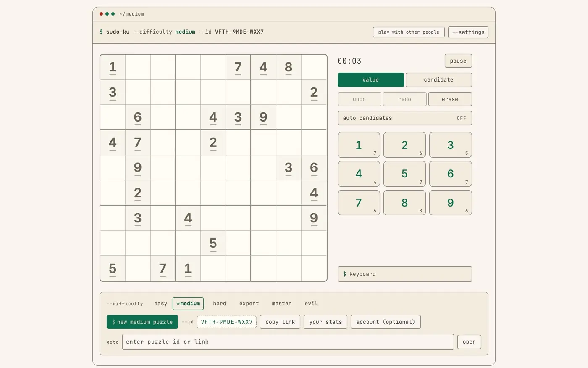The width and height of the screenshot is (588, 368).
Task: Click the open button beside goto field
Action: pyautogui.click(x=469, y=342)
